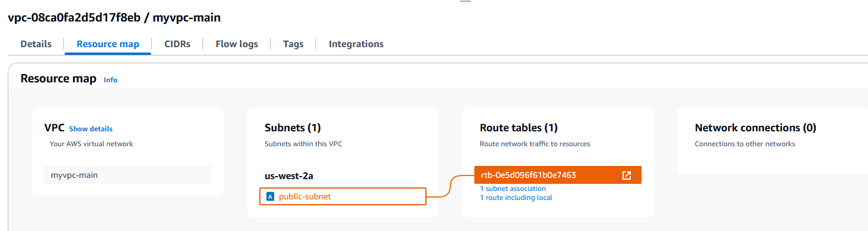Switch to the Integrations tab
This screenshot has height=231, width=868.
[x=356, y=44]
